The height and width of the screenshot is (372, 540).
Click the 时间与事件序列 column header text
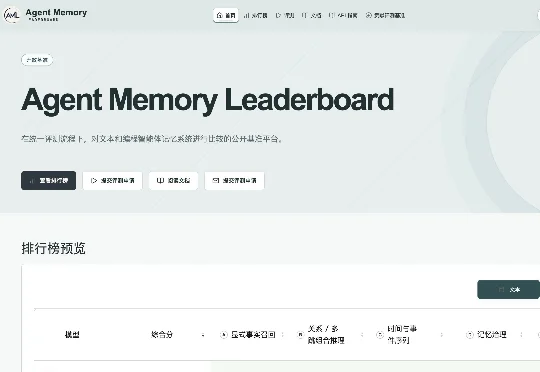click(x=402, y=334)
